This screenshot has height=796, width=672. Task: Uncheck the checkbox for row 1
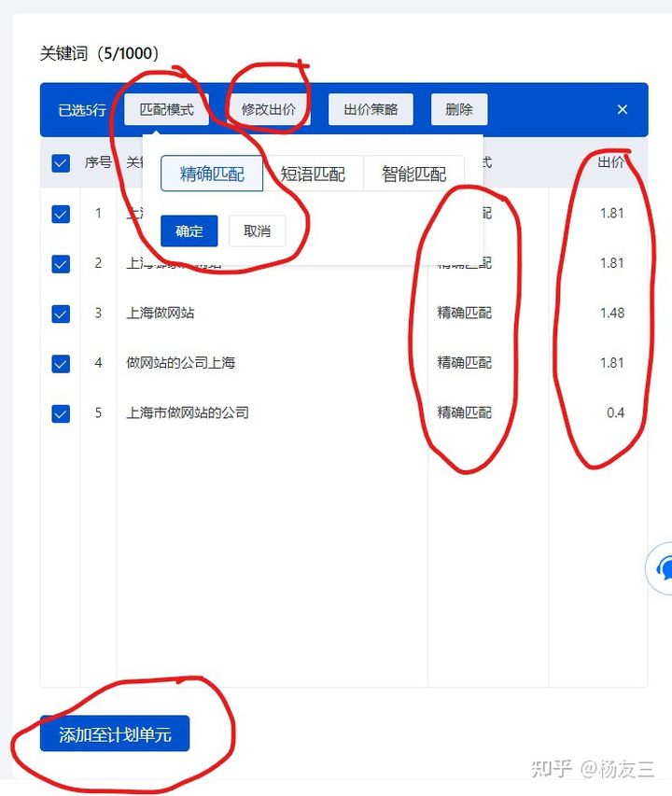(x=61, y=214)
